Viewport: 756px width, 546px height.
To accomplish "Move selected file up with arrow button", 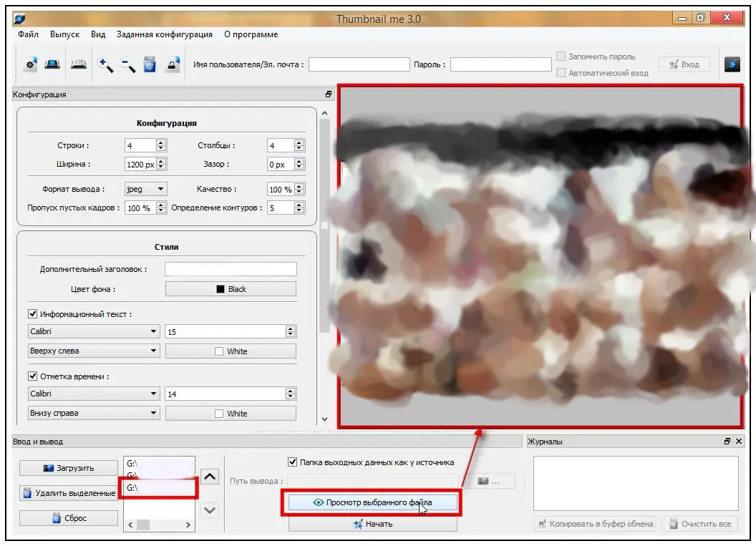I will [210, 477].
